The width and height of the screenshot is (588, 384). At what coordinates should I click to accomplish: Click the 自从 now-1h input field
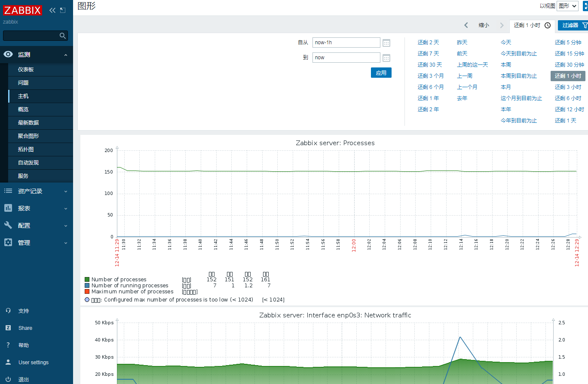coord(346,43)
